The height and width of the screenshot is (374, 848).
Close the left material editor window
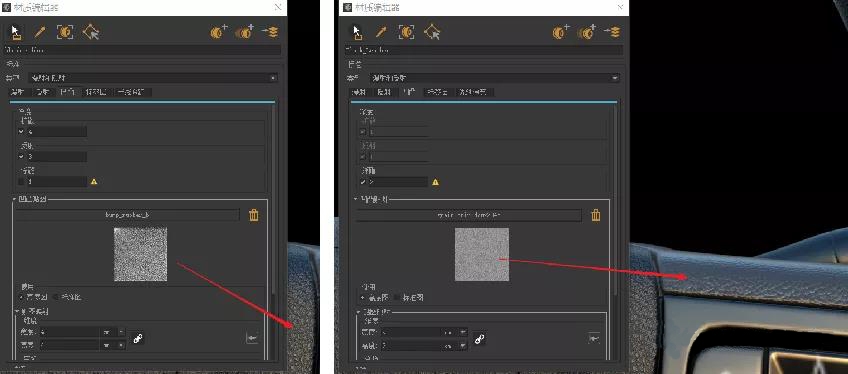tap(277, 7)
